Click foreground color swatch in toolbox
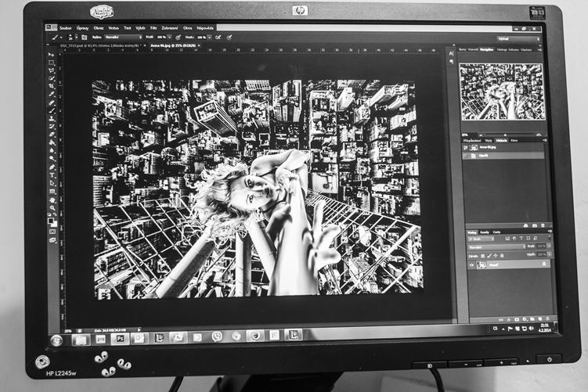This screenshot has height=392, width=588. tap(51, 221)
